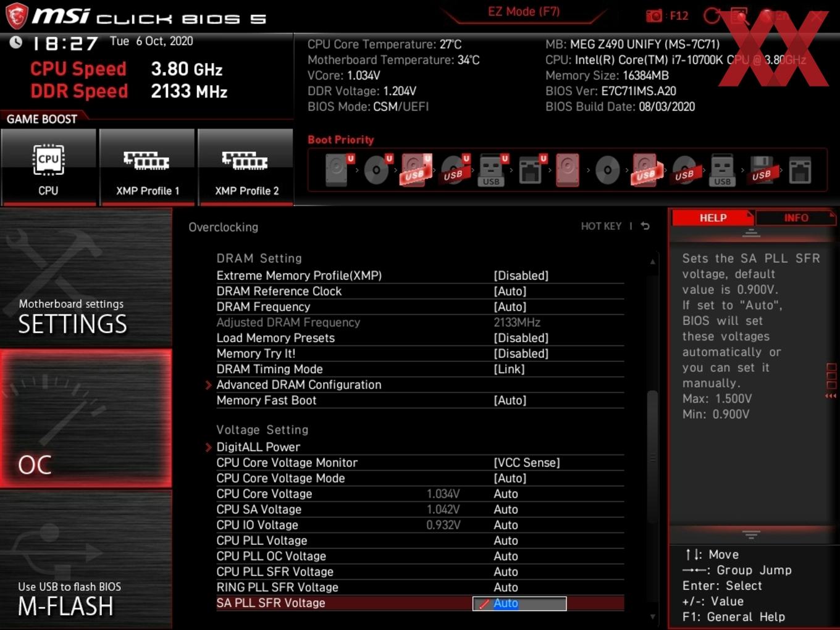Open the magnifier search icon in top bar
The width and height of the screenshot is (840, 630).
click(x=739, y=15)
